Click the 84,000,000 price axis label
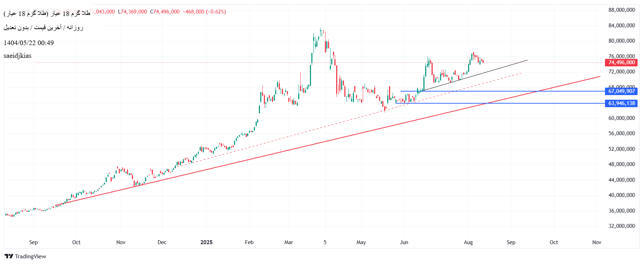 [622, 26]
